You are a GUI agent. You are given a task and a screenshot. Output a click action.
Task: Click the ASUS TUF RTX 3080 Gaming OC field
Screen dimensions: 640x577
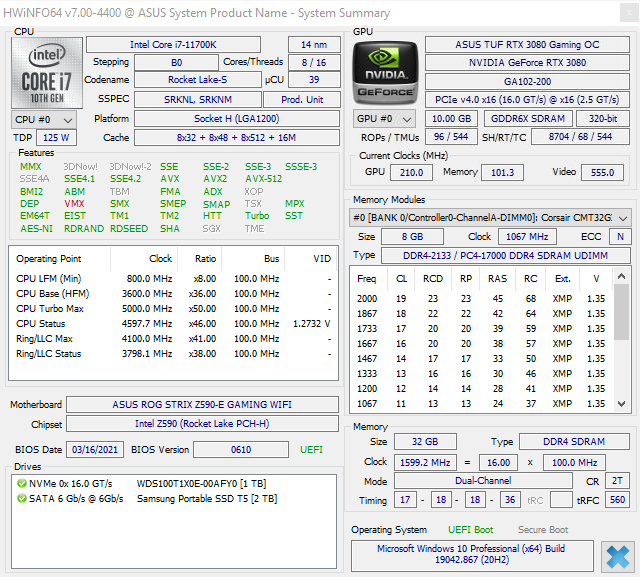tap(527, 44)
